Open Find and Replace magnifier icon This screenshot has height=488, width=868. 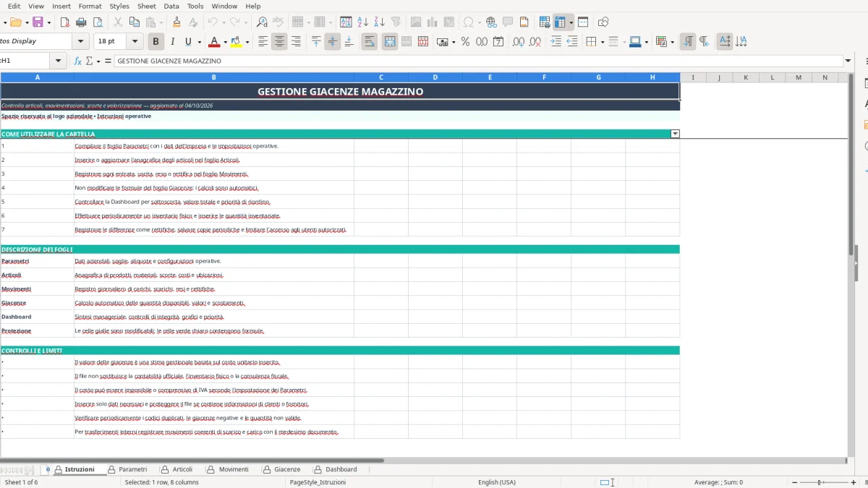tap(262, 22)
